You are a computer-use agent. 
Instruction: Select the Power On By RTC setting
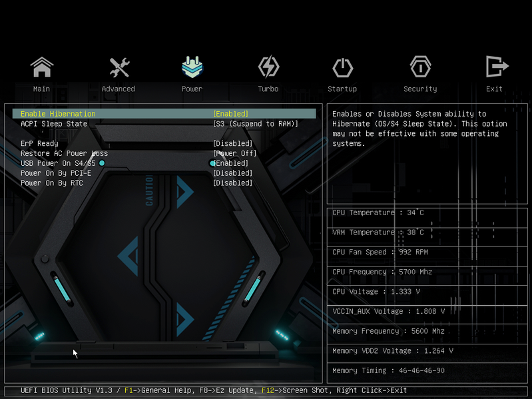pyautogui.click(x=52, y=183)
